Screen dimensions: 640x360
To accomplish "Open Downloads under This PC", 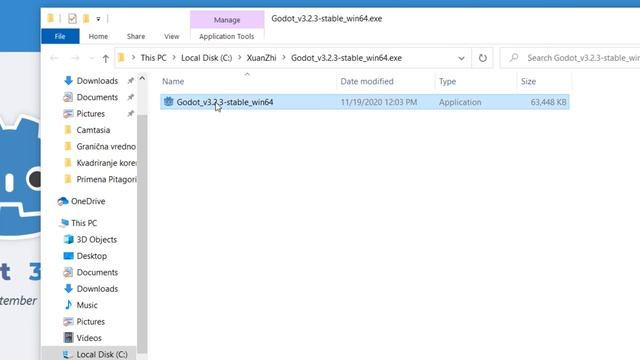I will click(97, 289).
